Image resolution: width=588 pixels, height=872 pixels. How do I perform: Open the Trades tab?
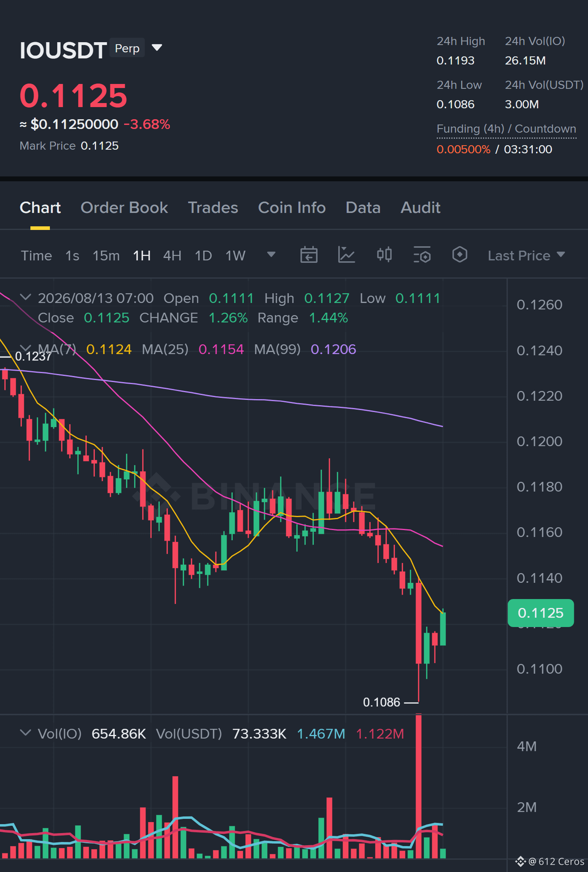click(213, 208)
